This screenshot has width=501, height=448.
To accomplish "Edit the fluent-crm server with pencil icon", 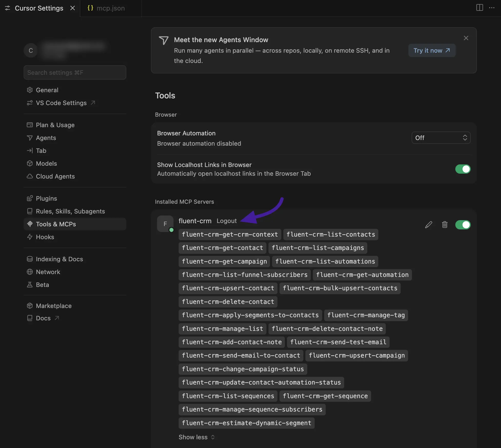I will tap(428, 225).
